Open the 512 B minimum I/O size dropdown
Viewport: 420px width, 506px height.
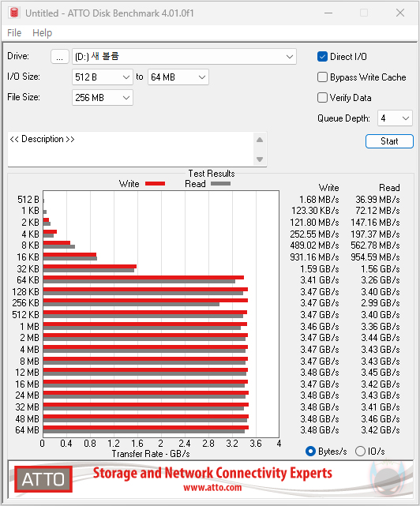(103, 77)
